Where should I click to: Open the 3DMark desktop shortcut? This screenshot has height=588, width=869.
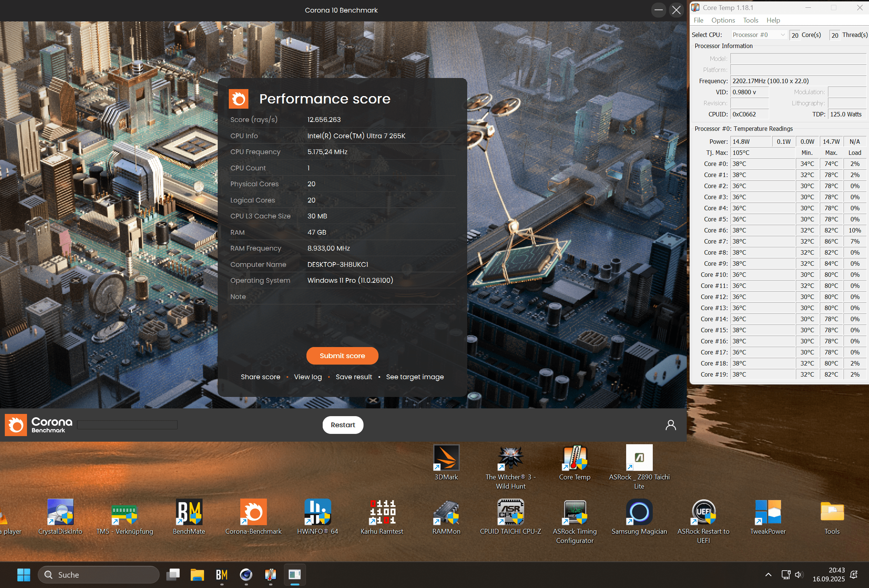coord(446,458)
